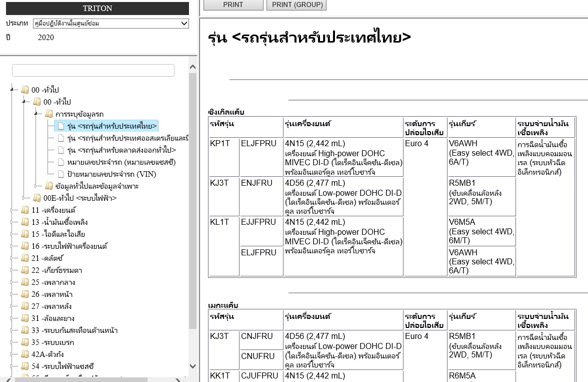588x382 pixels.
Task: Click the folder icon of 25 -เพลากลาง
Action: (25, 282)
